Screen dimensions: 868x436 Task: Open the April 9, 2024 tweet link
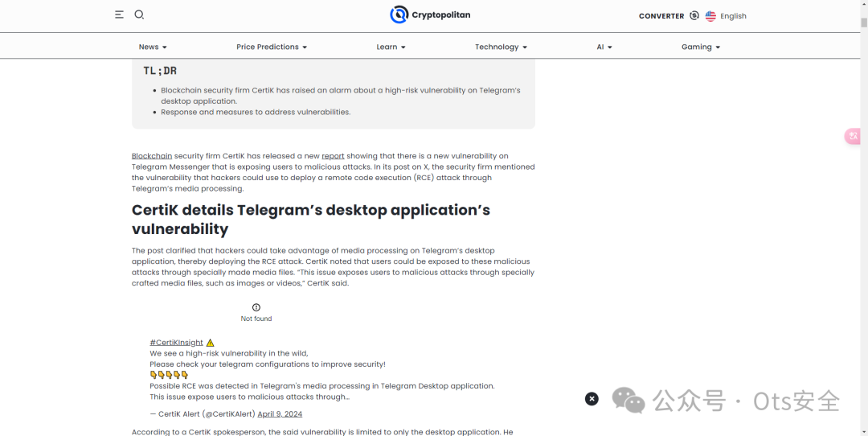click(x=280, y=413)
